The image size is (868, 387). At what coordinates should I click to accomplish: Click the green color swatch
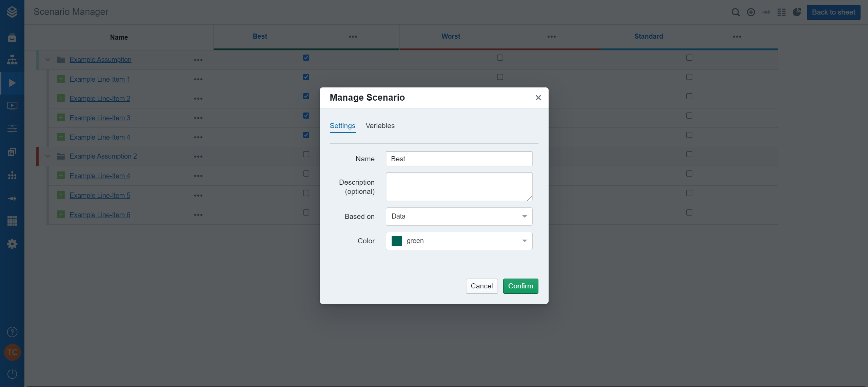(x=397, y=241)
